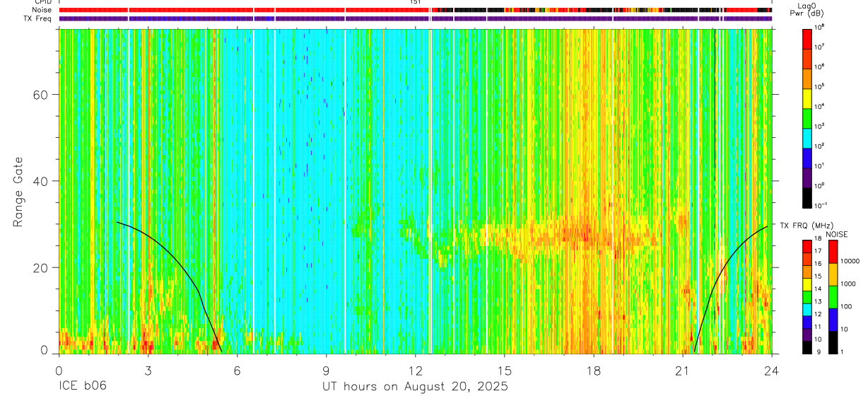The height and width of the screenshot is (401, 868).
Task: Click the '151' value at top
Action: (416, 2)
